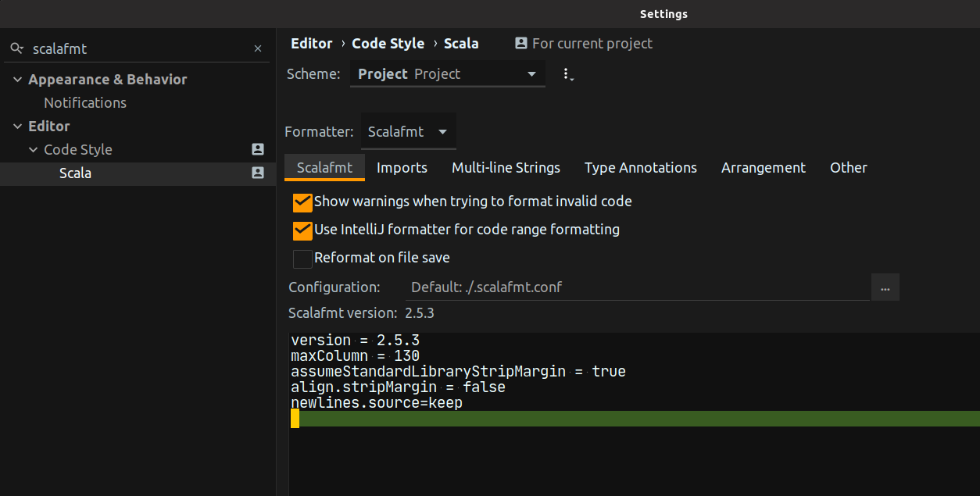Open the Other tab
980x496 pixels.
point(849,168)
